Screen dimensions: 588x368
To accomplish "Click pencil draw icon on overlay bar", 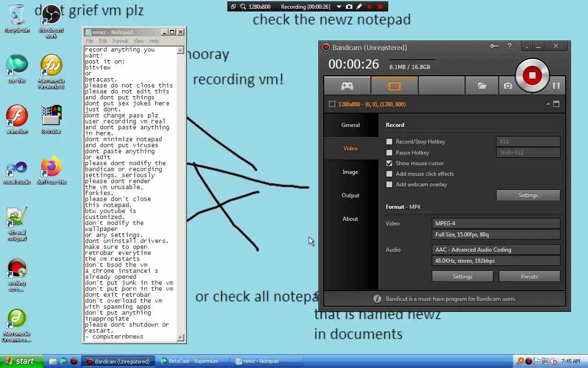I will point(359,6).
